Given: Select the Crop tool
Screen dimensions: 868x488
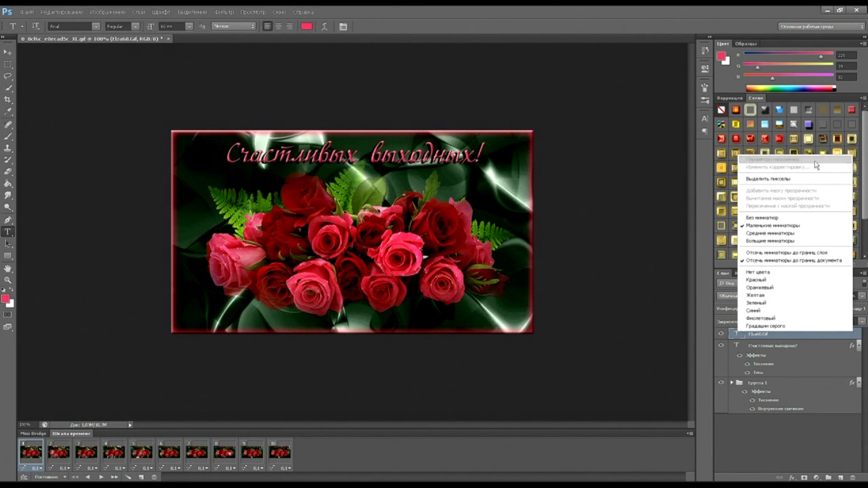Looking at the screenshot, I should pyautogui.click(x=8, y=100).
